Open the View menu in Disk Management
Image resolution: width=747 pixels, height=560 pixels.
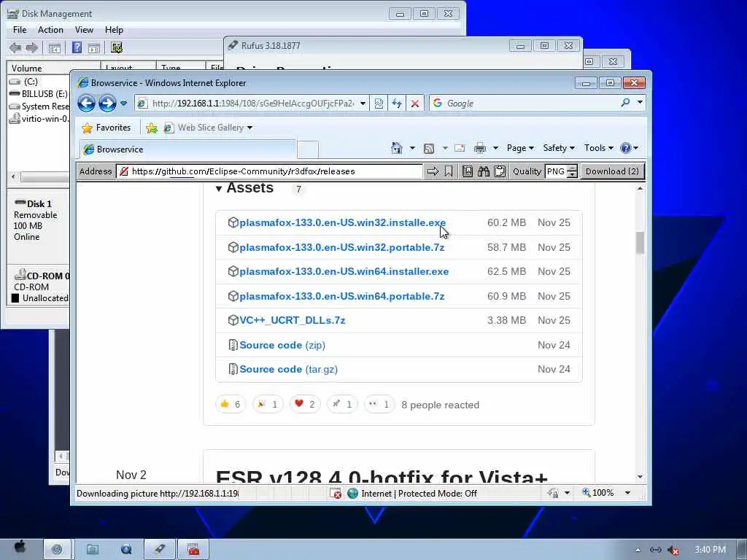coord(84,29)
